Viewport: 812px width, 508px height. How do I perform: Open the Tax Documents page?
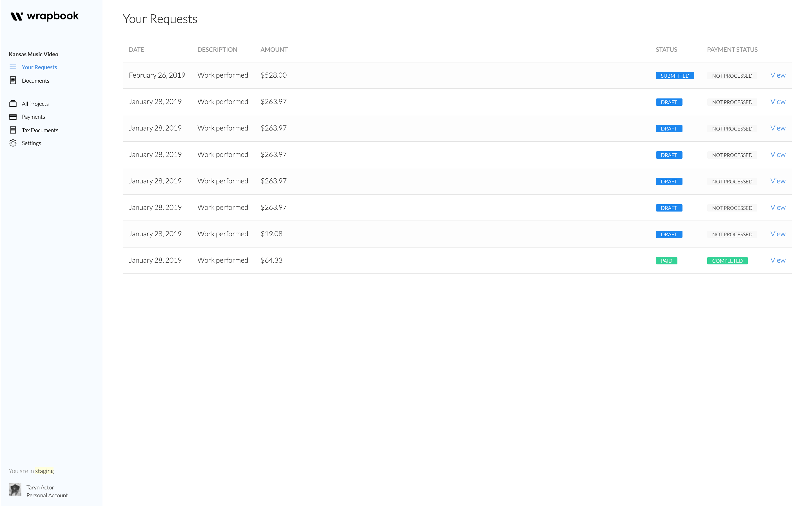40,130
